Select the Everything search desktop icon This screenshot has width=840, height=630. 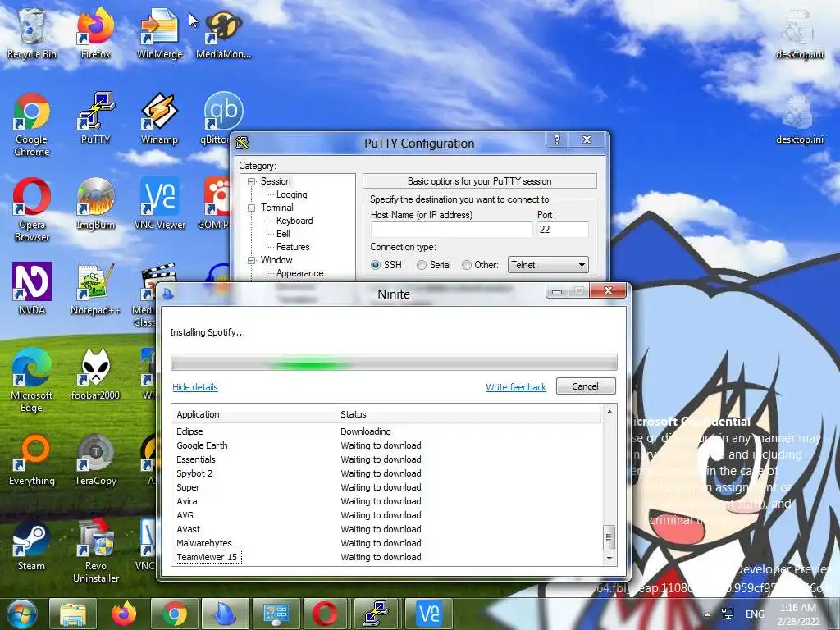32,459
